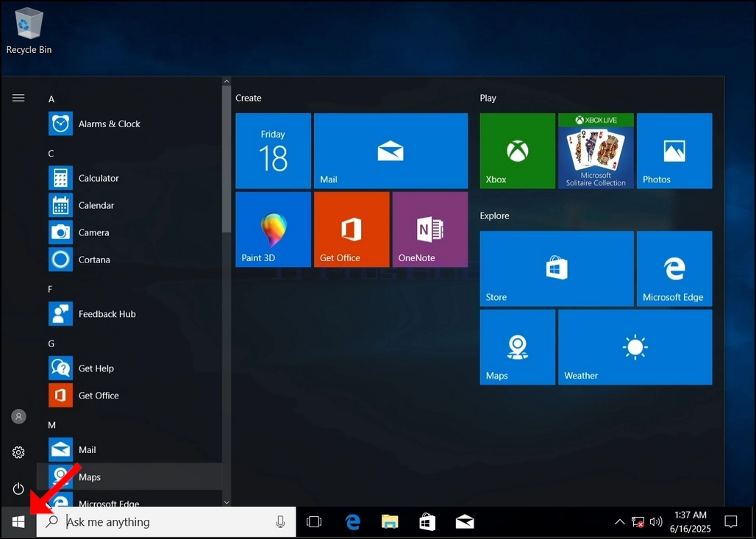Screen dimensions: 756x539
Task: Open the Weather tile
Action: (x=635, y=347)
